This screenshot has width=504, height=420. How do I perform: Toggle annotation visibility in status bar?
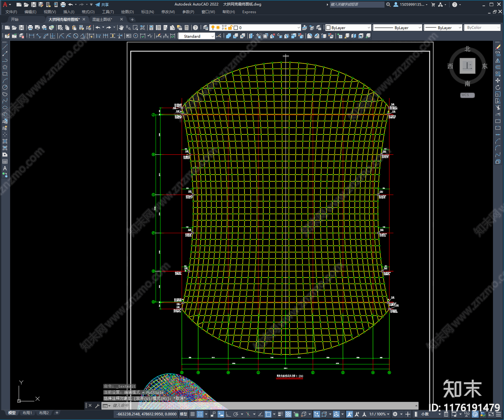point(350,414)
